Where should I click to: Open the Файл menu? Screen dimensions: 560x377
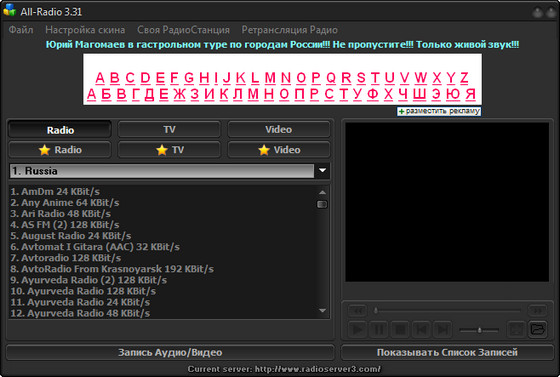tap(21, 30)
